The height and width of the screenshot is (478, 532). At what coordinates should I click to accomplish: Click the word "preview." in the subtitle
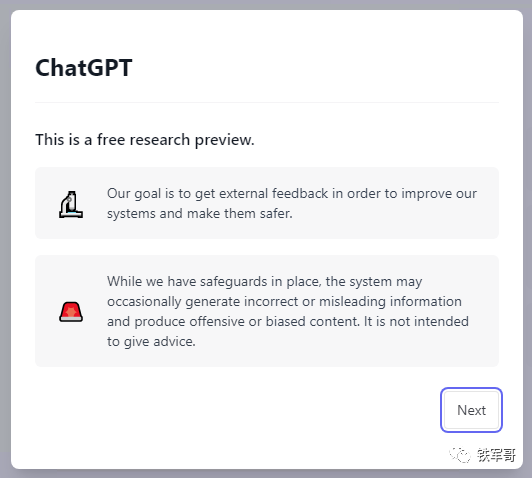pos(224,140)
